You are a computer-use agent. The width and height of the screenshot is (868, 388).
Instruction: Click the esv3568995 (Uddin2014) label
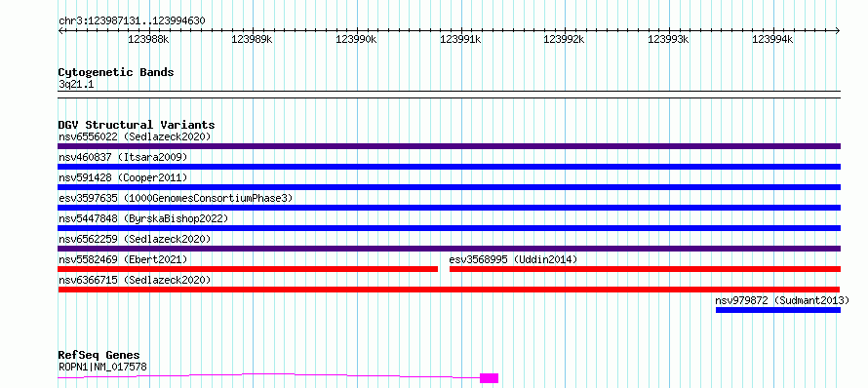[x=513, y=259]
